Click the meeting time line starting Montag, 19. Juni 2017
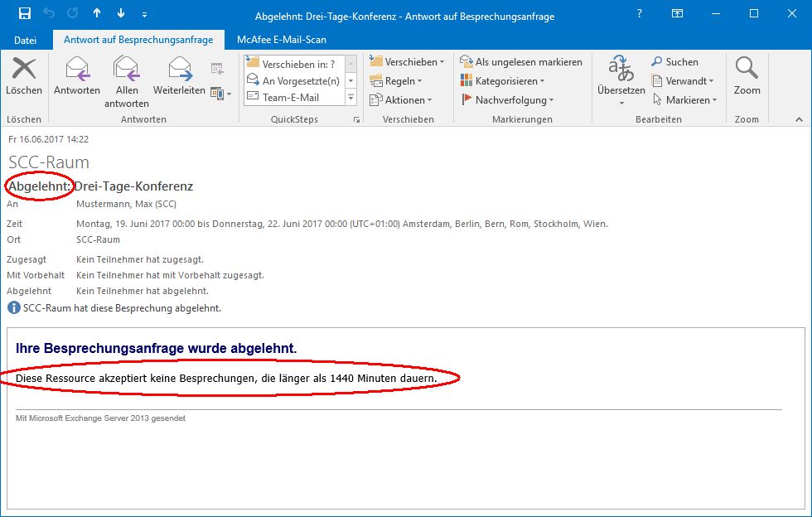Image resolution: width=812 pixels, height=517 pixels. coord(341,224)
